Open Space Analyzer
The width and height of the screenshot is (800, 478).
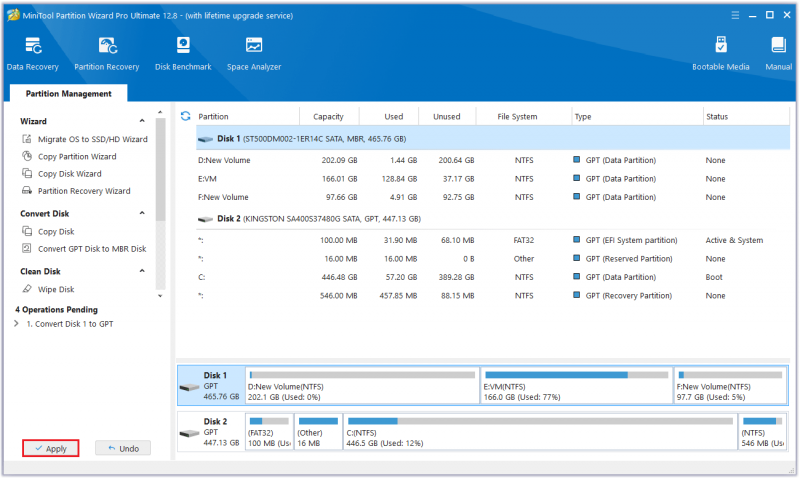[254, 54]
